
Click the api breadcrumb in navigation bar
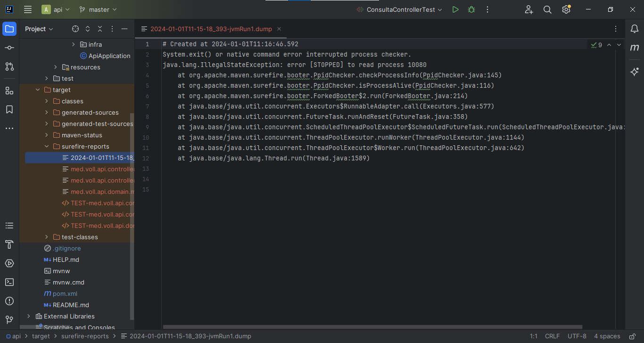13,336
